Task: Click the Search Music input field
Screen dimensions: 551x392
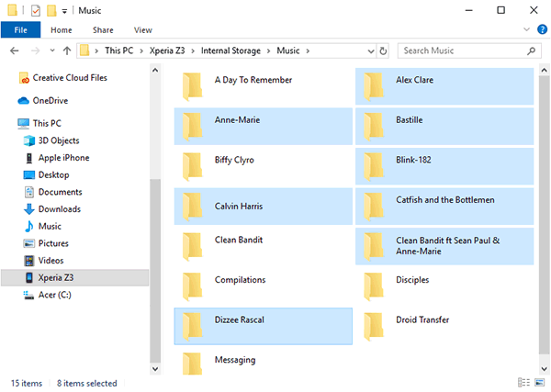Action: pyautogui.click(x=469, y=50)
